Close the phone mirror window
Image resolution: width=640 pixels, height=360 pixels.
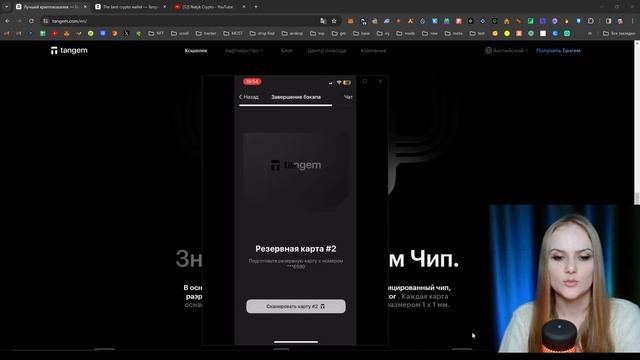point(380,81)
